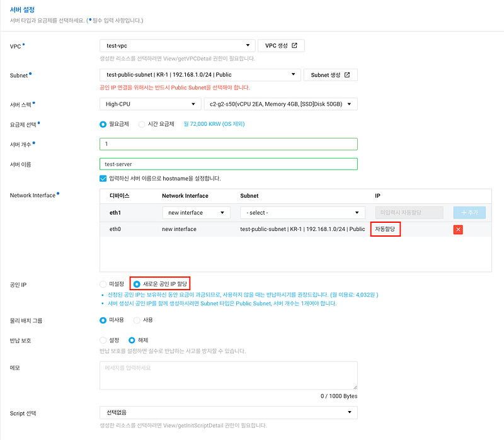Click the 월 72,000 KRW price text
The image size is (504, 440).
point(214,124)
